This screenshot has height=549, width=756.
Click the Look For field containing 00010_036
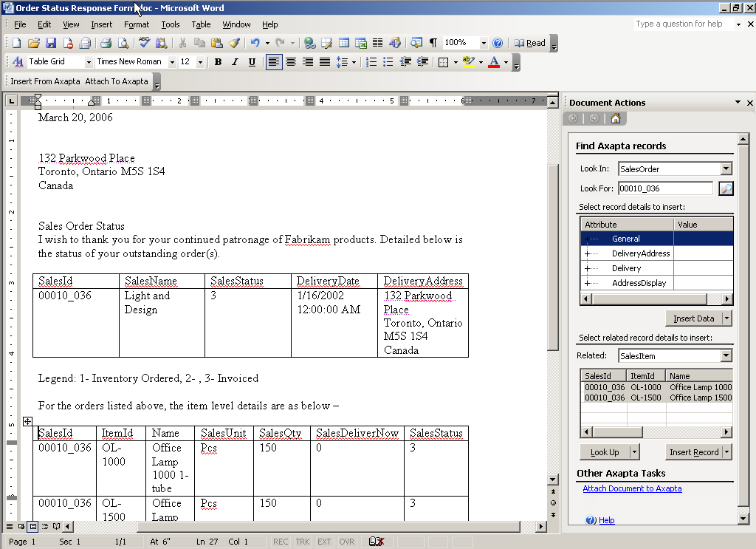click(x=665, y=188)
